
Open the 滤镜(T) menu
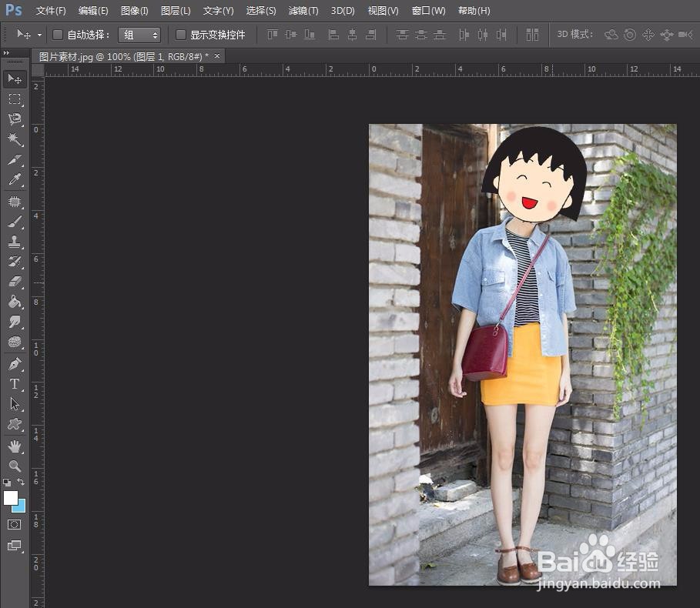point(303,11)
